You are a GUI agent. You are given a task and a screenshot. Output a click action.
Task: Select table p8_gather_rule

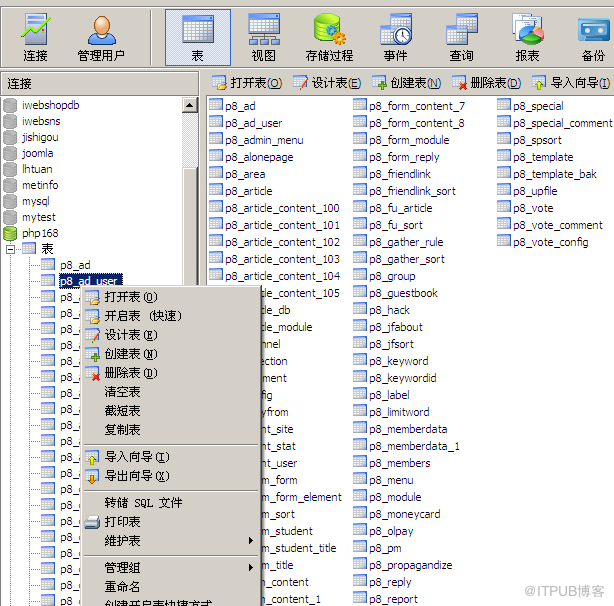coord(406,242)
